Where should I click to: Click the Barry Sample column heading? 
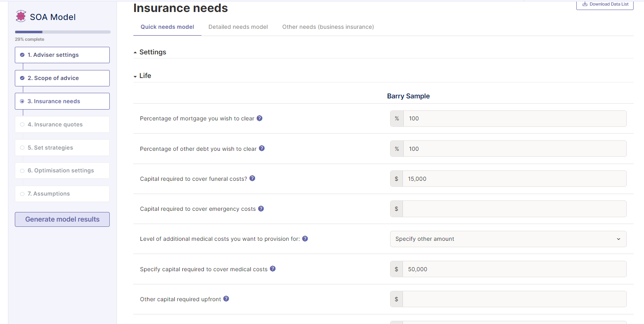pos(408,96)
